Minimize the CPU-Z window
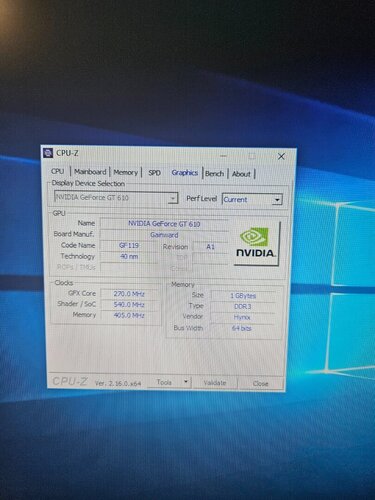 pos(224,156)
